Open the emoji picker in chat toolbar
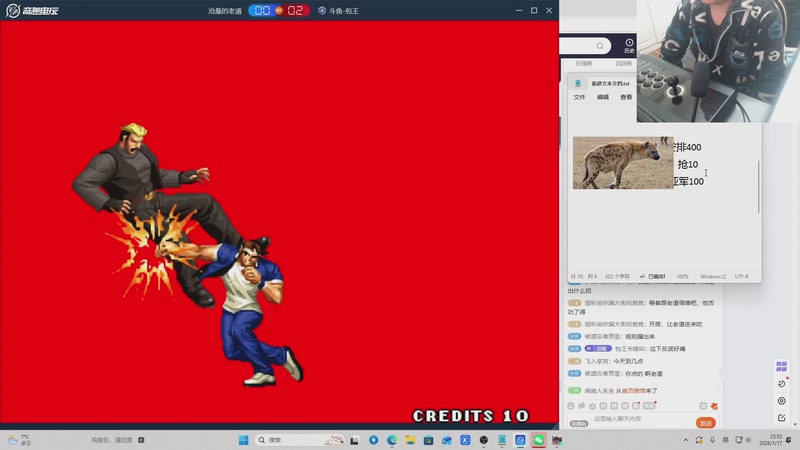This screenshot has width=800, height=450. (571, 406)
